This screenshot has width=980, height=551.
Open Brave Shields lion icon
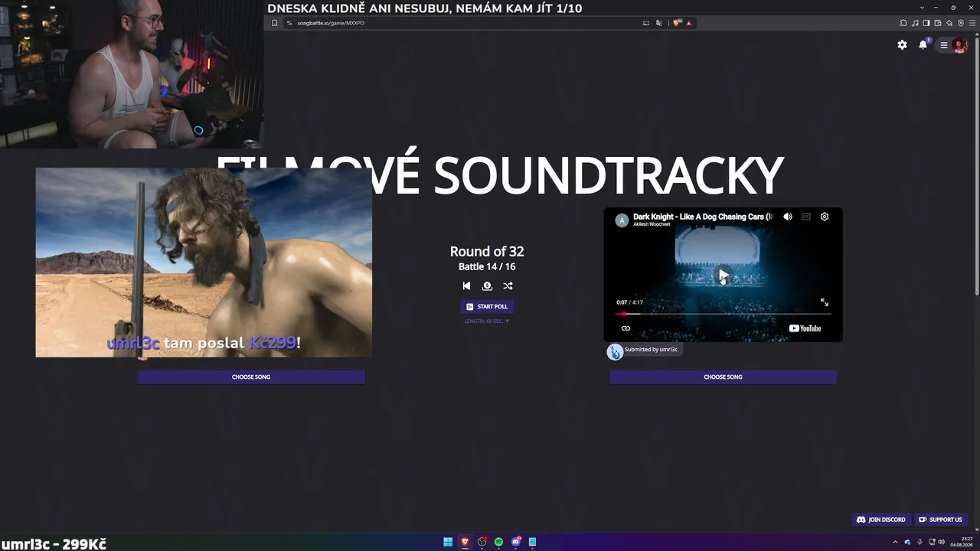point(677,23)
